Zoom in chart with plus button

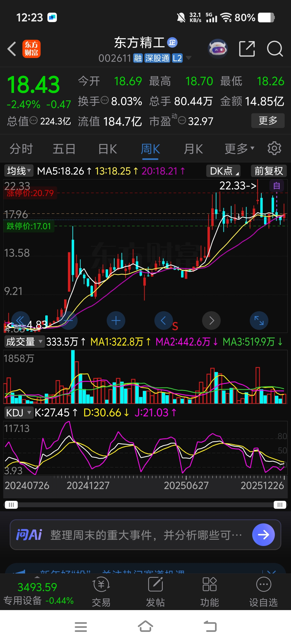tap(116, 320)
